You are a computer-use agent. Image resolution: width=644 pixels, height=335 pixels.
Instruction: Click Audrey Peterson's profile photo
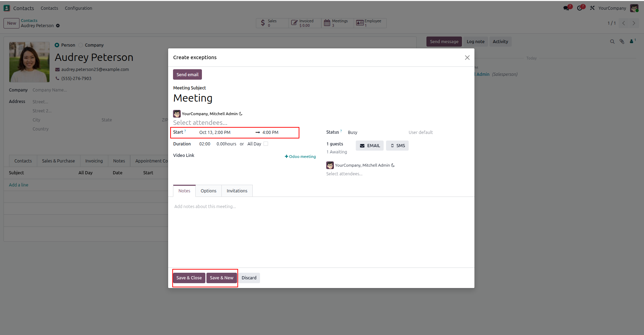tap(29, 62)
